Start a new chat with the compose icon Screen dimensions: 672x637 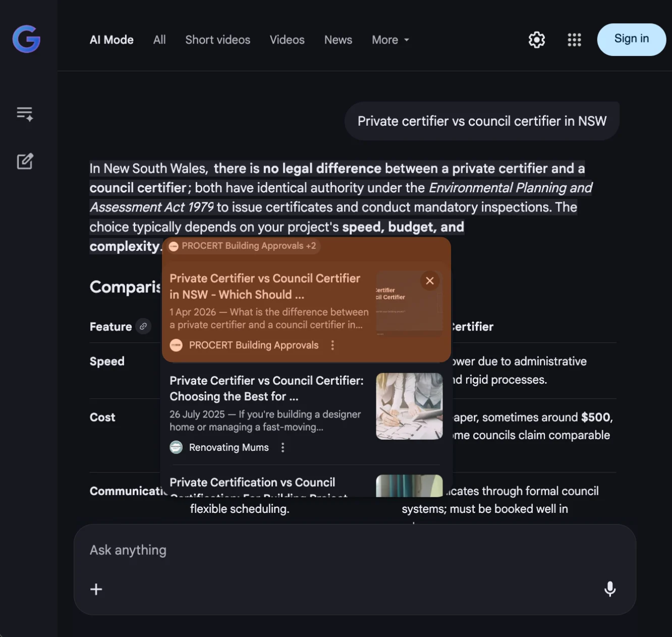[24, 162]
